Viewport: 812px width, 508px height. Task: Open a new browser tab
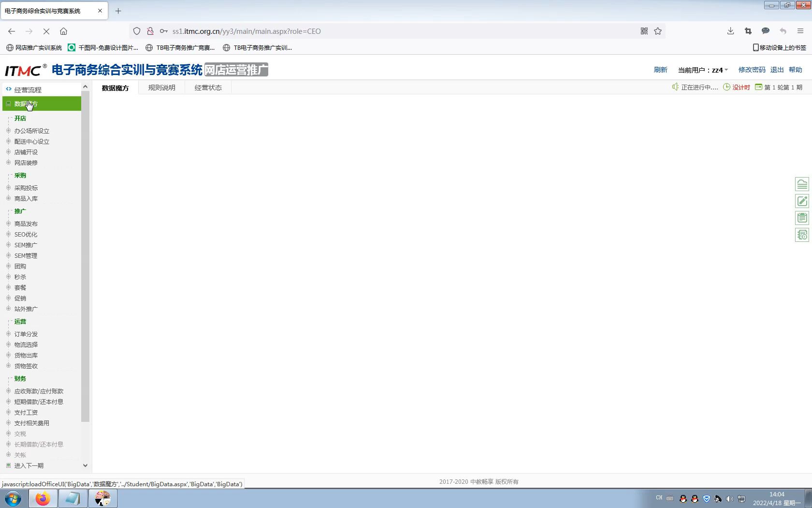(118, 11)
